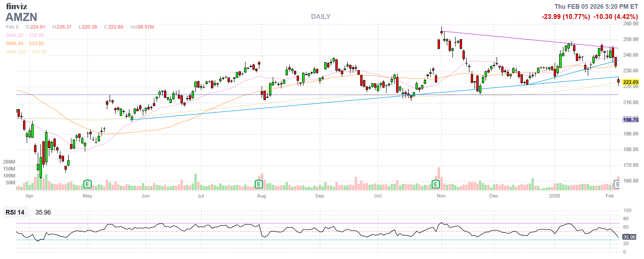The width and height of the screenshot is (644, 259).
Task: Click the Nov label on time axis
Action: tap(441, 196)
